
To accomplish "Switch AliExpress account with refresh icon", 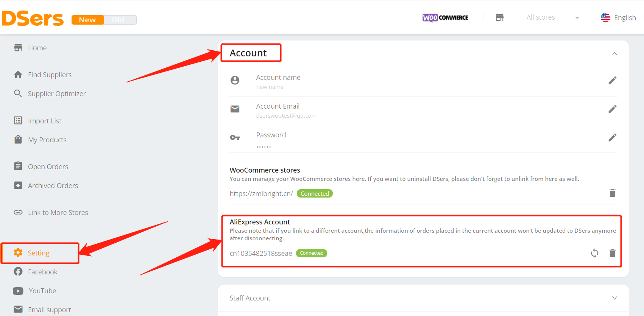I will pos(595,253).
